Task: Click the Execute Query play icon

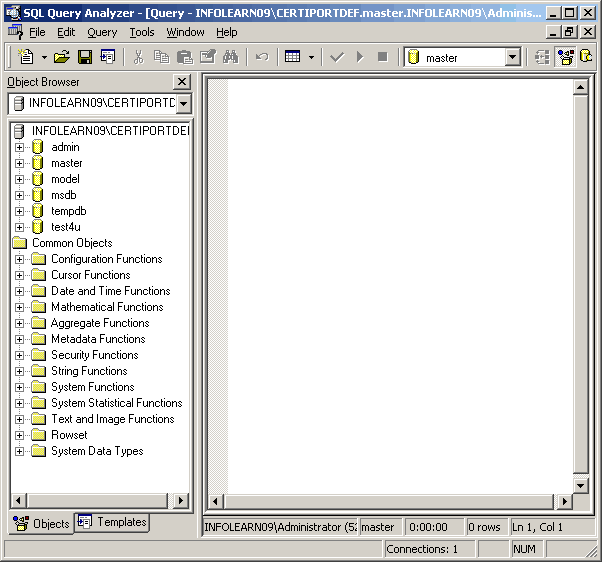Action: click(x=360, y=57)
